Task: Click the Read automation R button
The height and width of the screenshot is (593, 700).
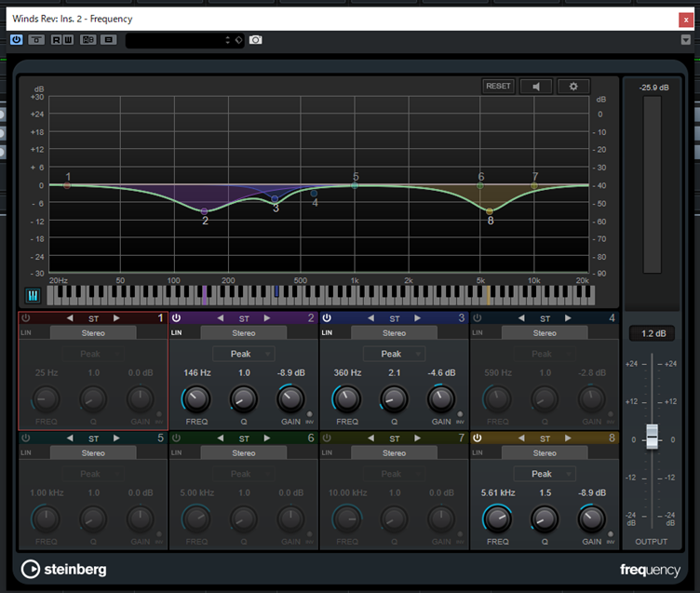Action: 58,40
